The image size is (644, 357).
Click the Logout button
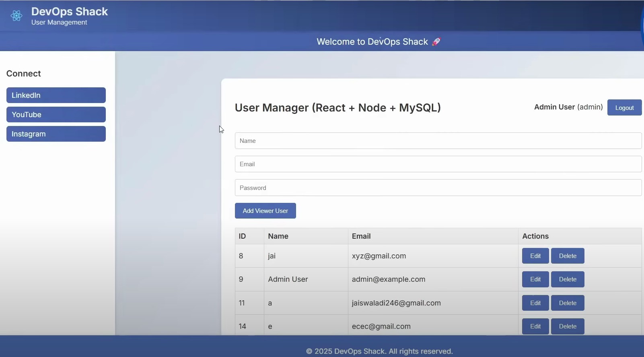point(624,108)
